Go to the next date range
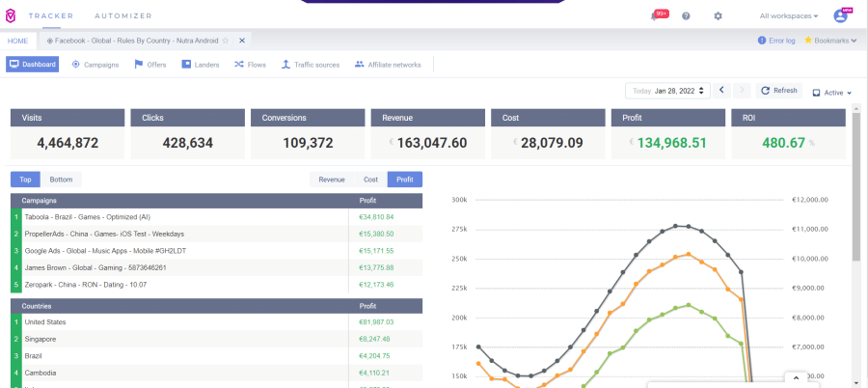 click(x=742, y=91)
